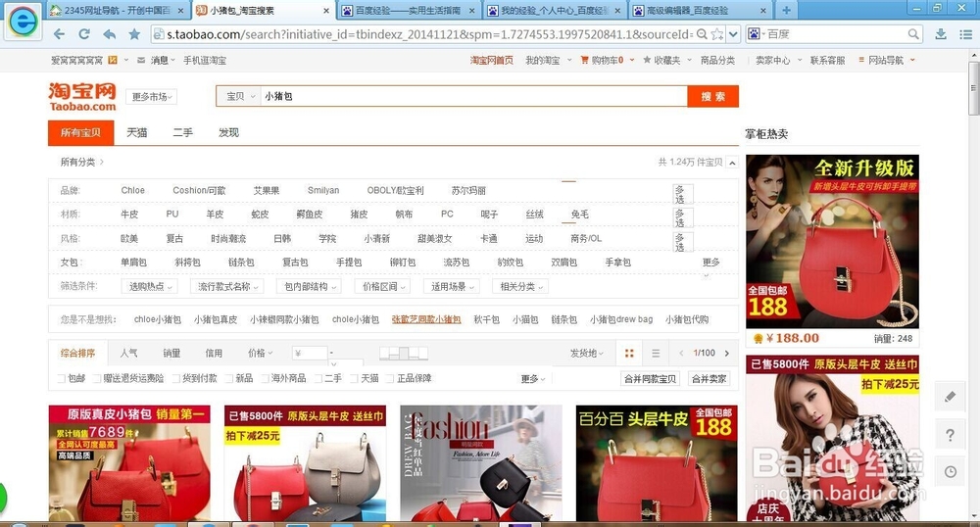The image size is (980, 527).
Task: Switch to list view icon
Action: pyautogui.click(x=656, y=354)
